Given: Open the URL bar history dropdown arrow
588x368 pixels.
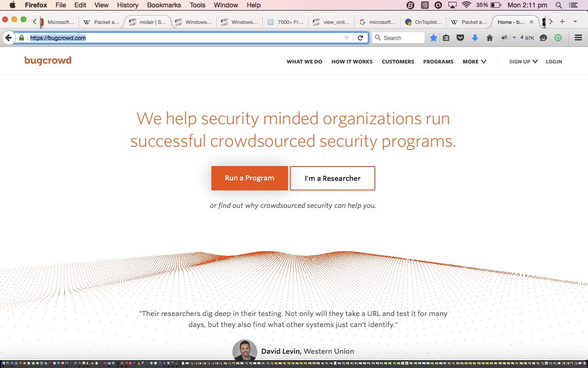Looking at the screenshot, I should [347, 38].
